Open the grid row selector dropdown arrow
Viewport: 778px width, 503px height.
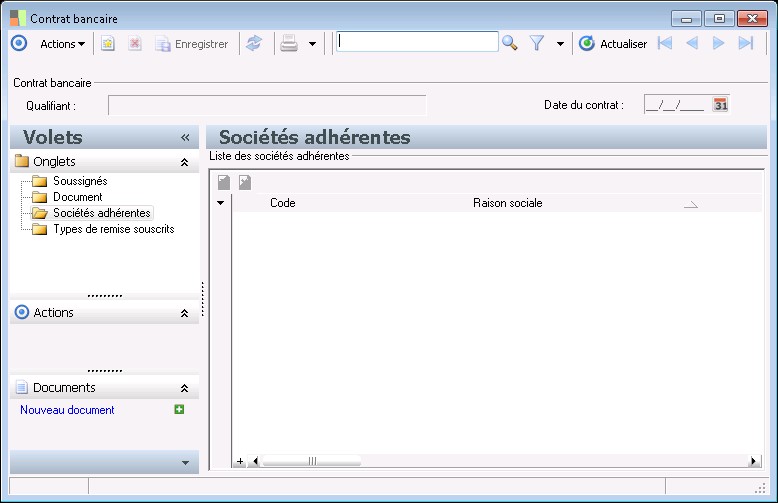(220, 203)
